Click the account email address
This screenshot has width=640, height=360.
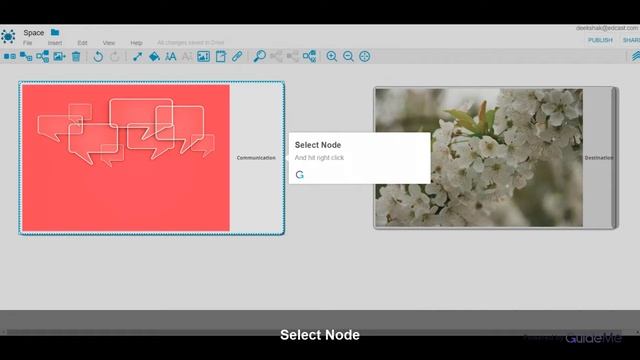(x=607, y=28)
